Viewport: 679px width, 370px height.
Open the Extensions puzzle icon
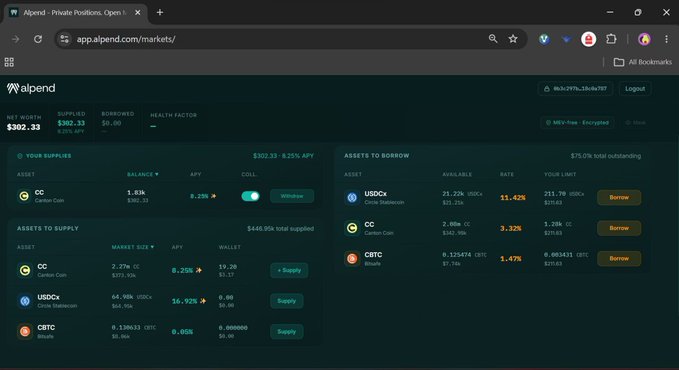pyautogui.click(x=611, y=39)
